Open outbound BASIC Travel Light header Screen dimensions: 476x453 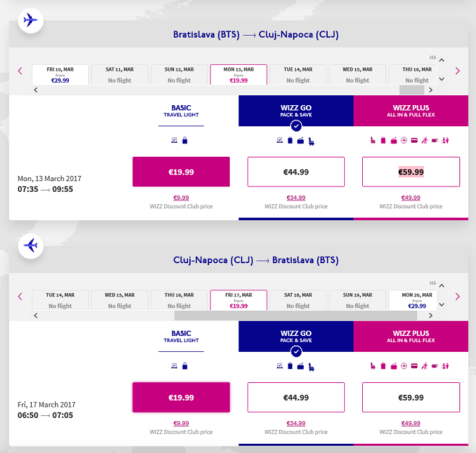pyautogui.click(x=181, y=111)
